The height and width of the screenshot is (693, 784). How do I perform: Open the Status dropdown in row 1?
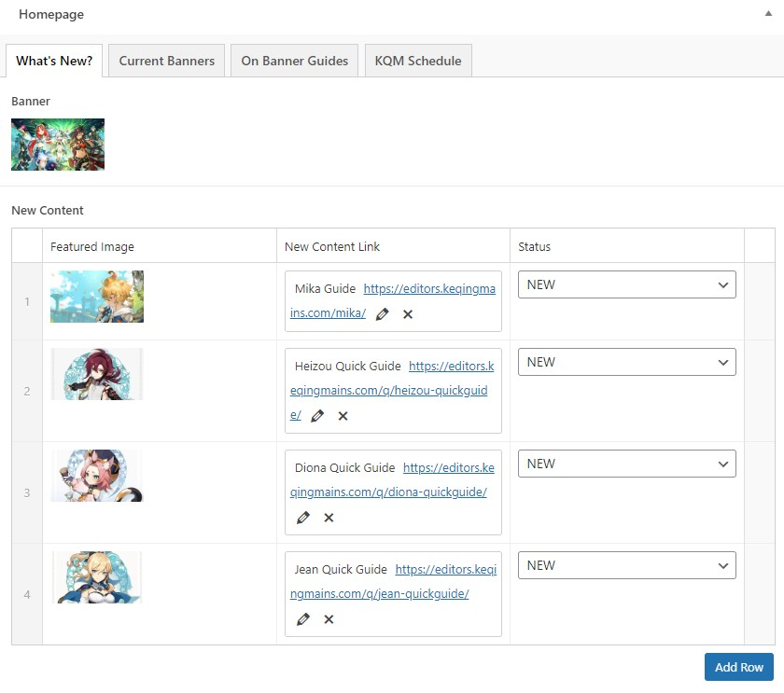(626, 284)
